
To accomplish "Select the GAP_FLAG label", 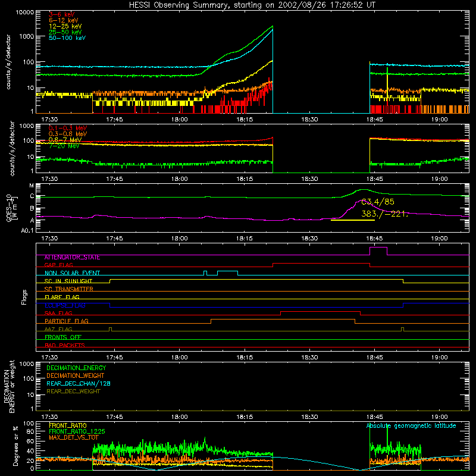I will pyautogui.click(x=58, y=265).
